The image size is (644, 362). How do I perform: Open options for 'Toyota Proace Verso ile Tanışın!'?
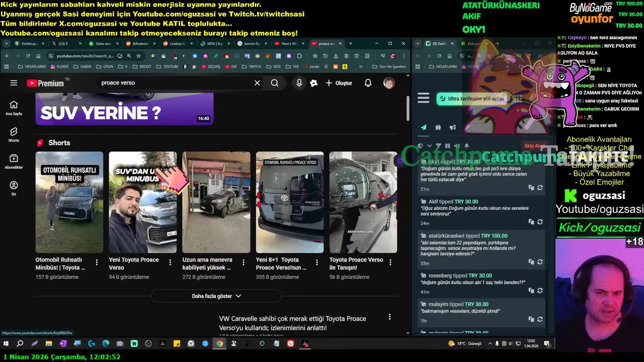click(390, 262)
